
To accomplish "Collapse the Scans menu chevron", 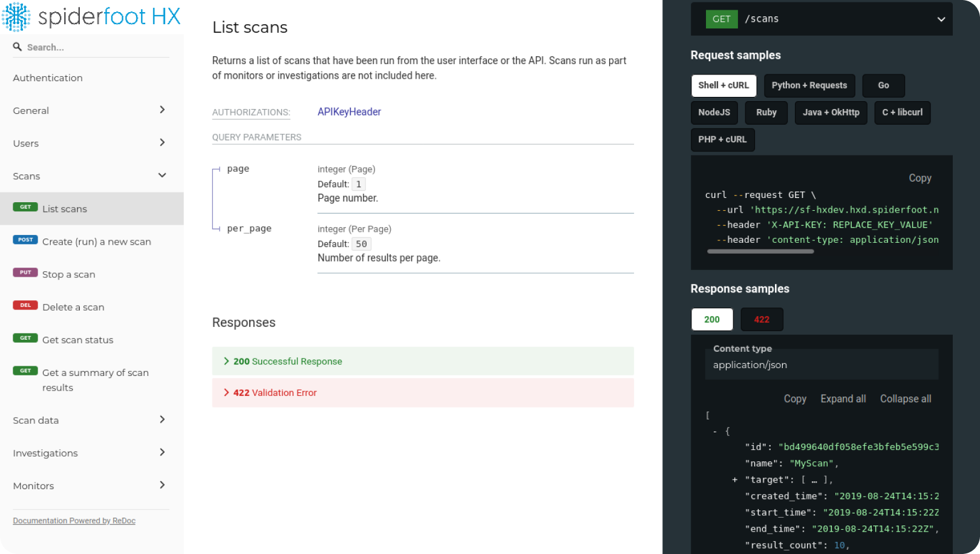I will pos(162,176).
